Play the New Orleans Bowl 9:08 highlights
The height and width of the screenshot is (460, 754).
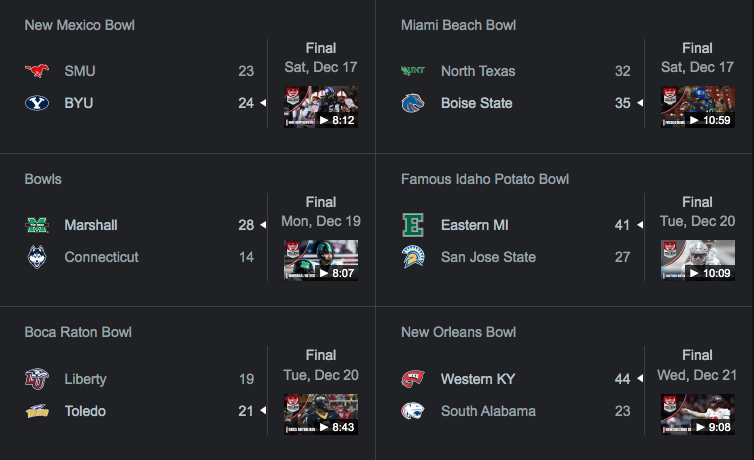697,415
